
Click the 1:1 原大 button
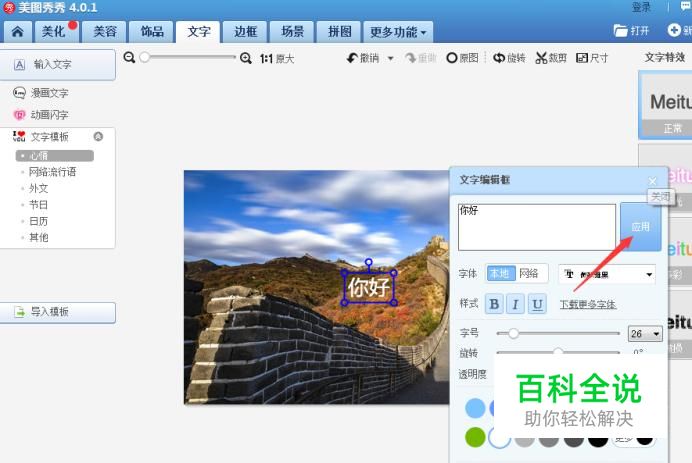pos(277,58)
